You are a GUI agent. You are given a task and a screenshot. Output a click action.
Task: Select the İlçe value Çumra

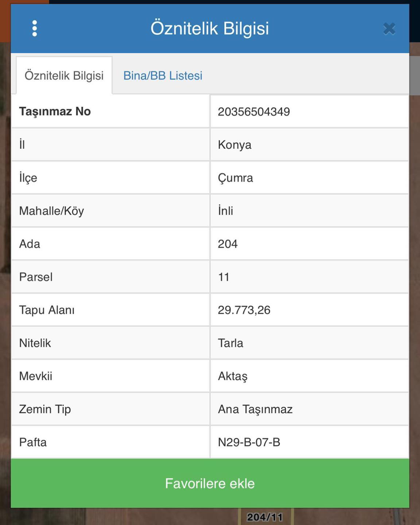point(235,178)
